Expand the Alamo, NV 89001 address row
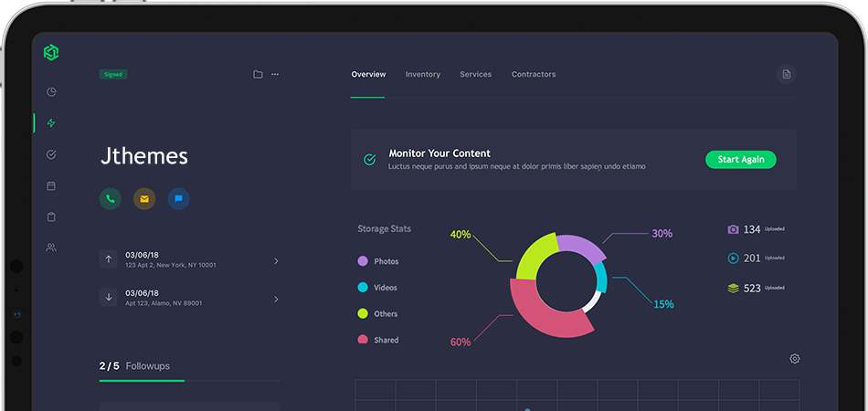Image resolution: width=868 pixels, height=411 pixels. click(x=190, y=298)
